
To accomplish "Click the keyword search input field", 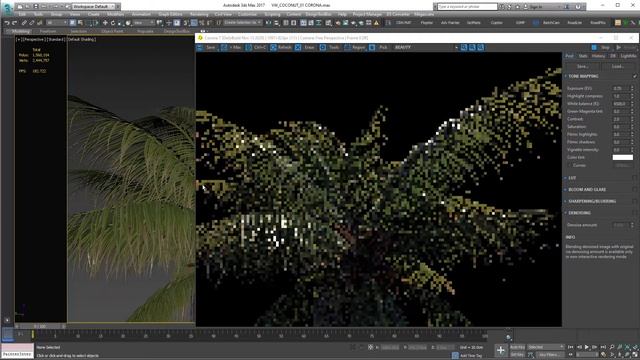I will click(x=467, y=7).
